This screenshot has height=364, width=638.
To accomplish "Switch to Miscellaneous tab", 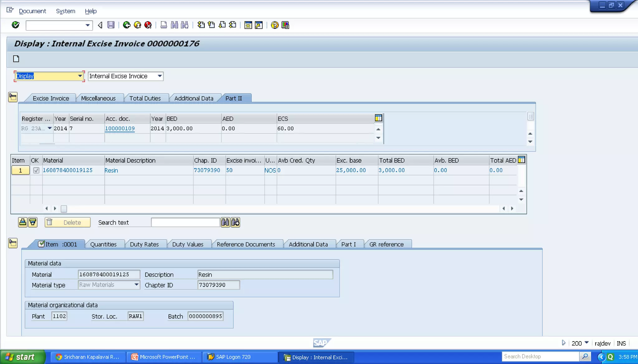I will pos(98,98).
